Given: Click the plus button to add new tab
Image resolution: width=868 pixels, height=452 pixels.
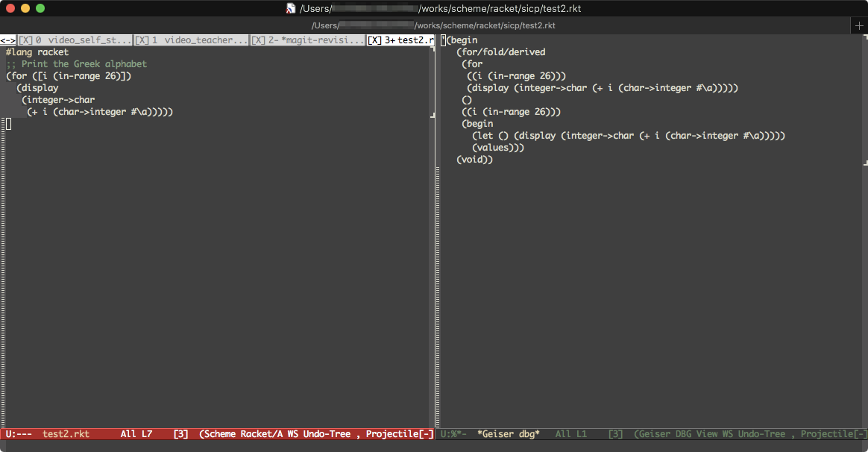Looking at the screenshot, I should click(859, 25).
